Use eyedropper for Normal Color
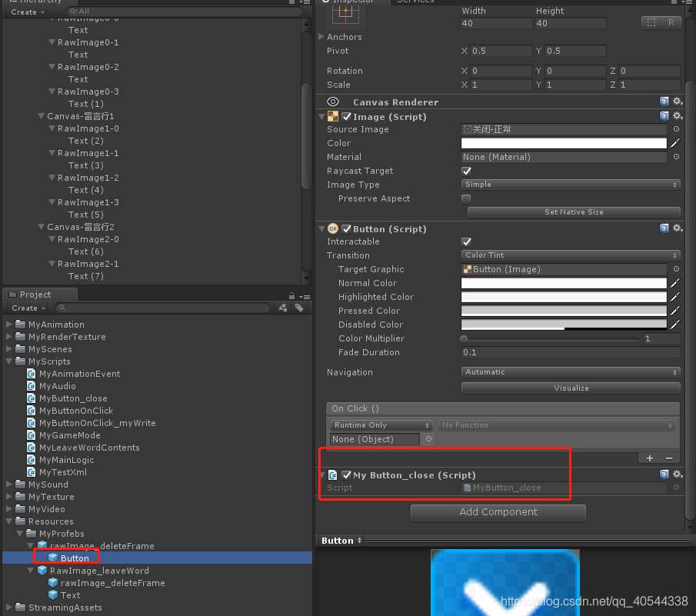The height and width of the screenshot is (616, 696). [x=674, y=283]
